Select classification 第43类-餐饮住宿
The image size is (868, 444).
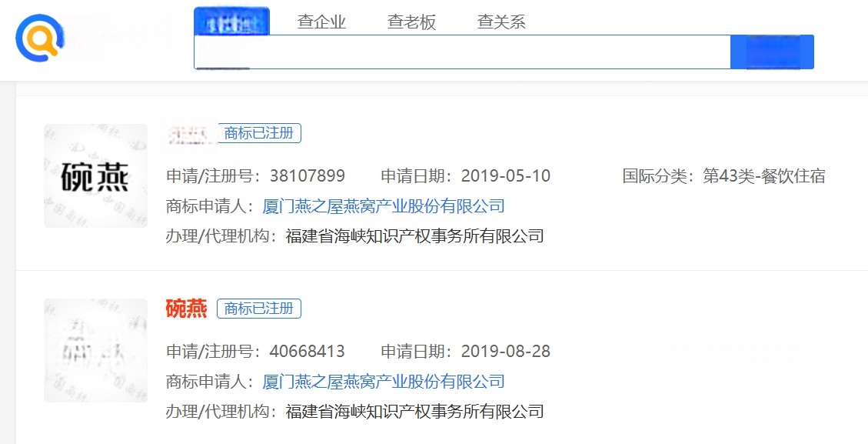tap(764, 176)
